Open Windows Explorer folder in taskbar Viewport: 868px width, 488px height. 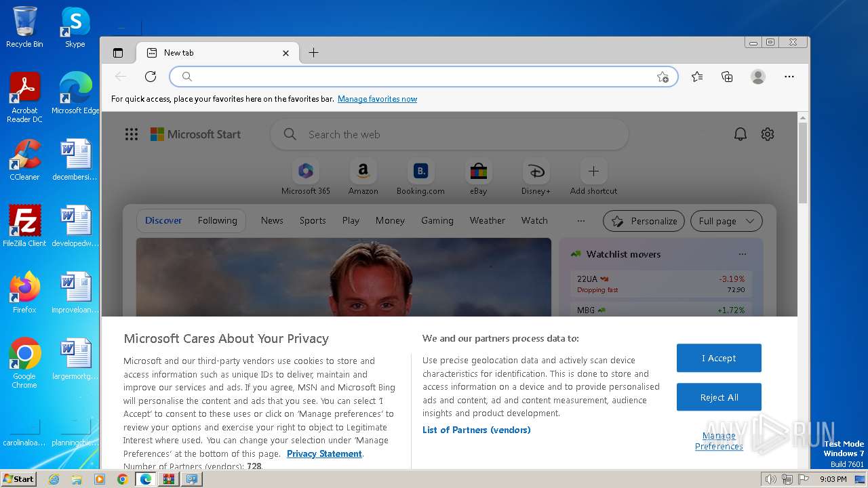[x=77, y=479]
